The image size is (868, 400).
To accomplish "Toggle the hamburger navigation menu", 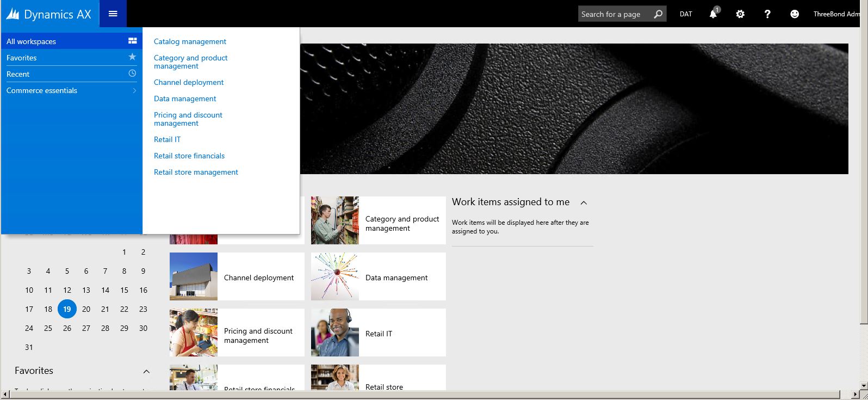I will pos(113,14).
